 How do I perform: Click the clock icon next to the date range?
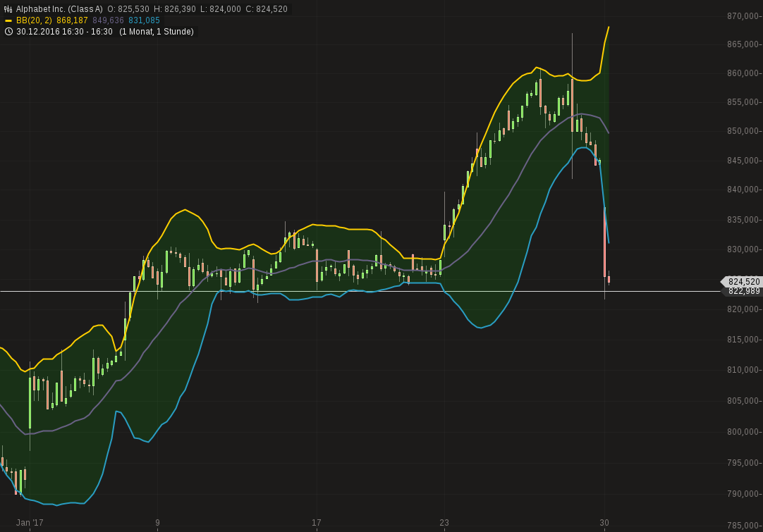(x=8, y=32)
